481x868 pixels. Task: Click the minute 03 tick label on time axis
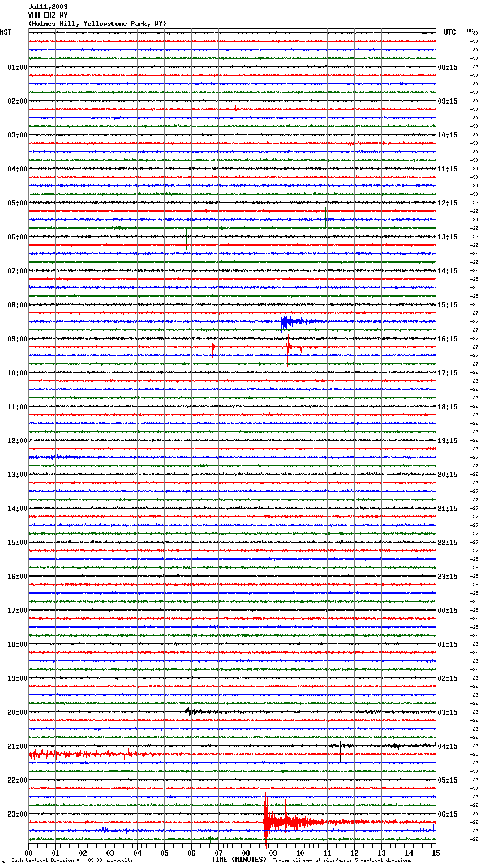pyautogui.click(x=110, y=853)
